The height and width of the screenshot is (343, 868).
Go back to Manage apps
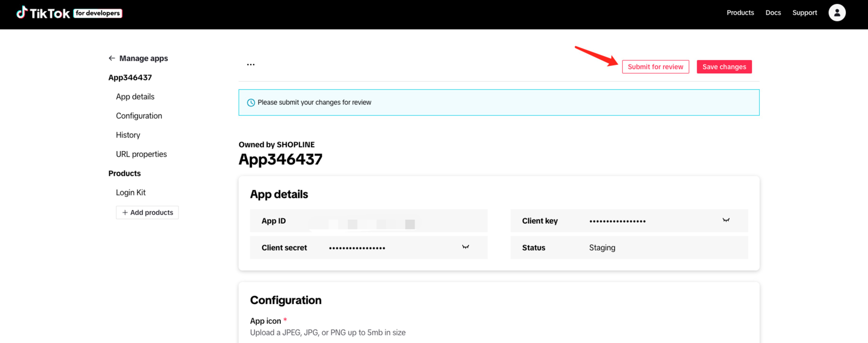[x=144, y=58]
